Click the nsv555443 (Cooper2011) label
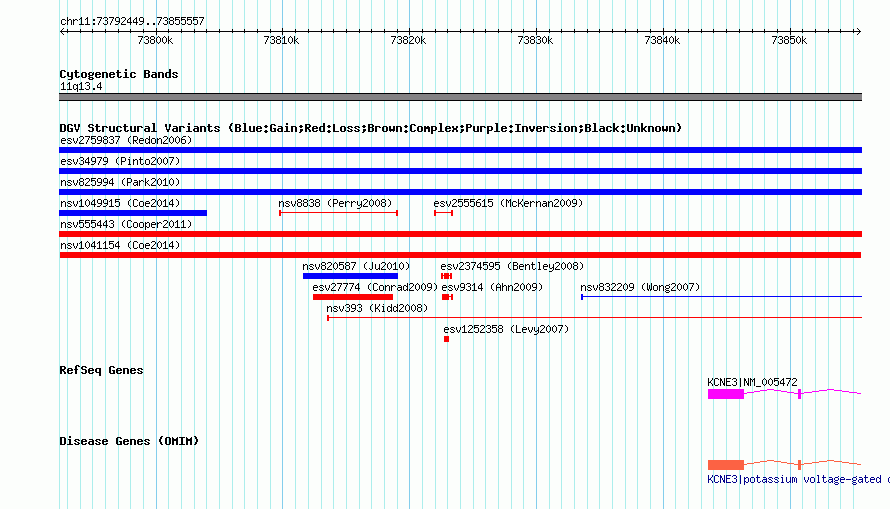 (x=126, y=224)
